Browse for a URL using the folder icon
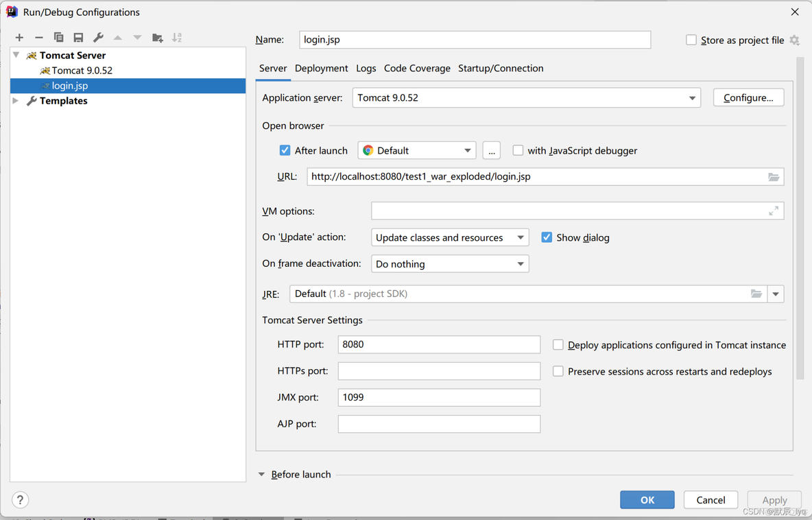This screenshot has width=812, height=520. [x=773, y=176]
